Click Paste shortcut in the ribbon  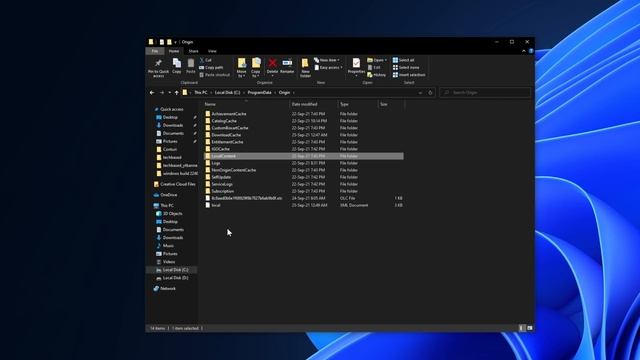click(x=215, y=75)
